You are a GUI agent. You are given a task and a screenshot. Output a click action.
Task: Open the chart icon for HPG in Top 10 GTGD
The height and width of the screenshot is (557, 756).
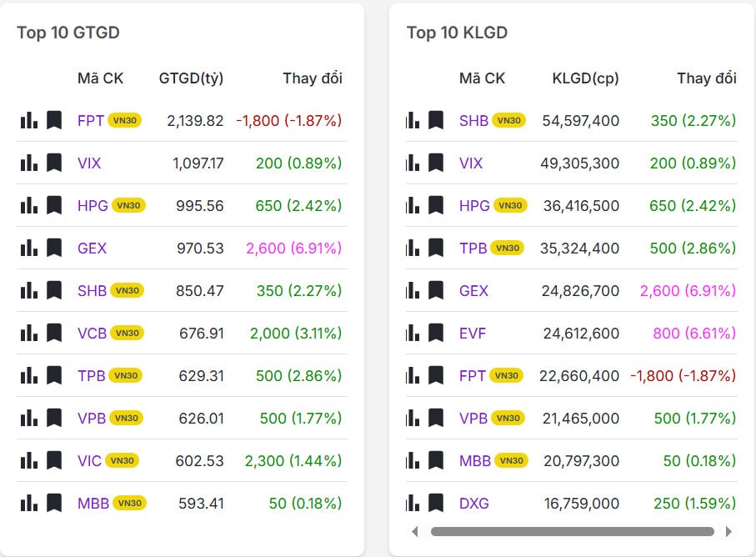29,205
